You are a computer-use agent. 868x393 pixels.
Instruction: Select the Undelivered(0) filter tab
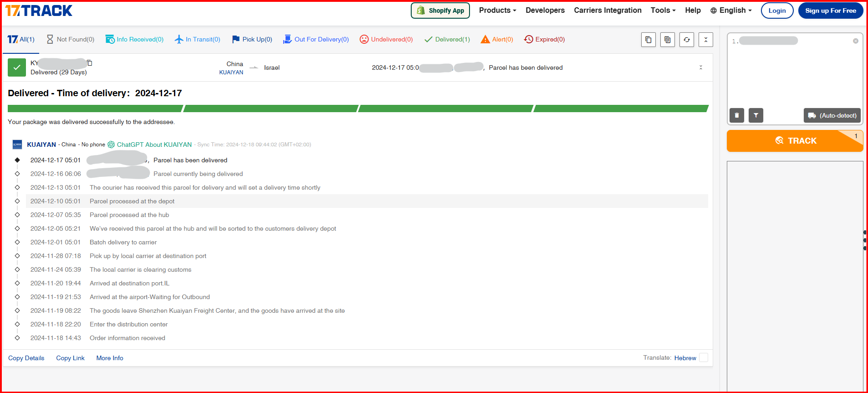pyautogui.click(x=386, y=40)
